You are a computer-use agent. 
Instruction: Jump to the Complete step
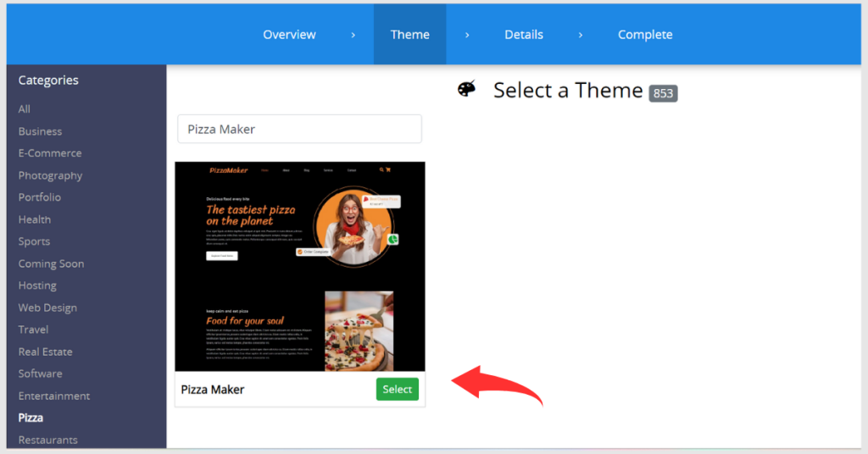(645, 34)
